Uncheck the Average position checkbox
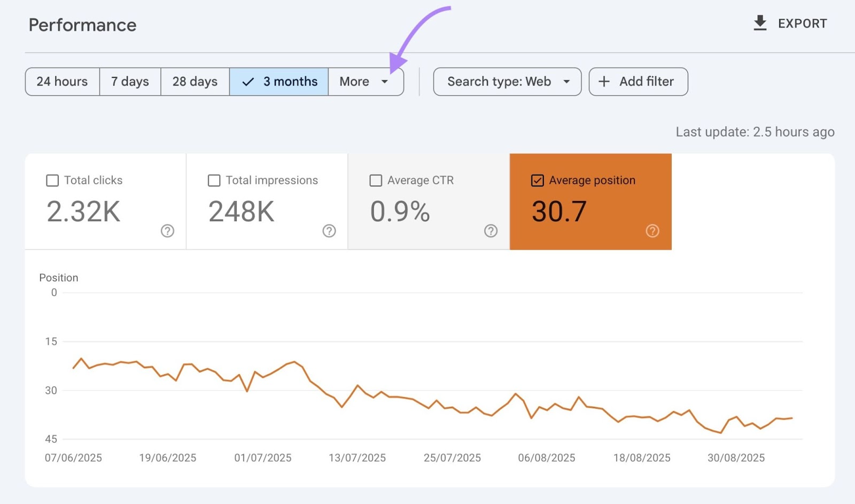Viewport: 855px width, 504px height. click(x=538, y=181)
